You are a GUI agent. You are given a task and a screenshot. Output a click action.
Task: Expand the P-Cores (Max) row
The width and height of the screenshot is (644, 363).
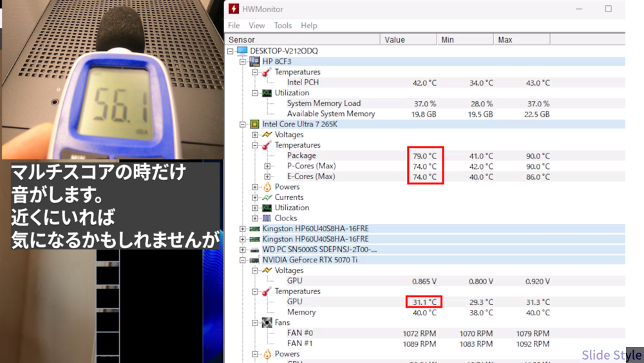tap(267, 166)
